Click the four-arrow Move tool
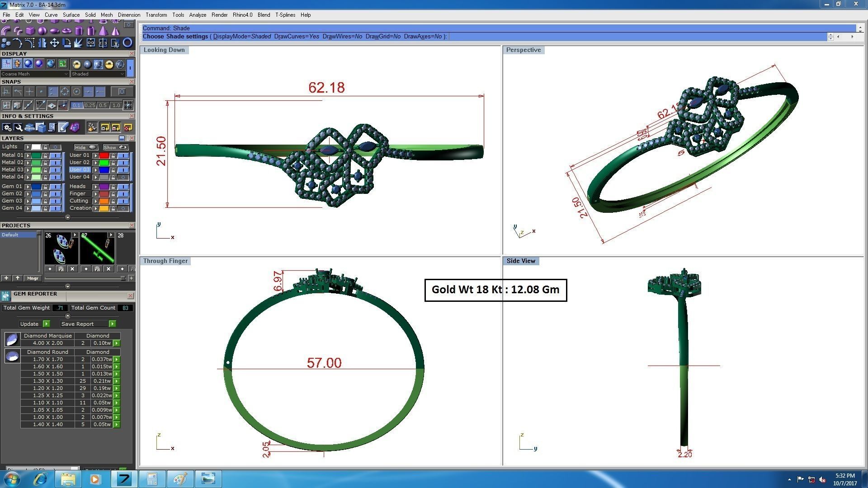The image size is (868, 488). [54, 43]
